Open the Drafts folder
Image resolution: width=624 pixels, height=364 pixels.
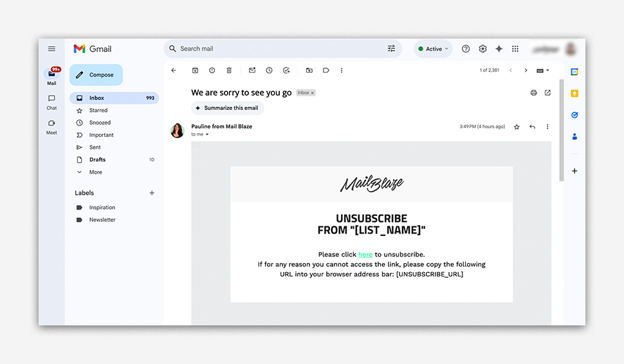114,159
